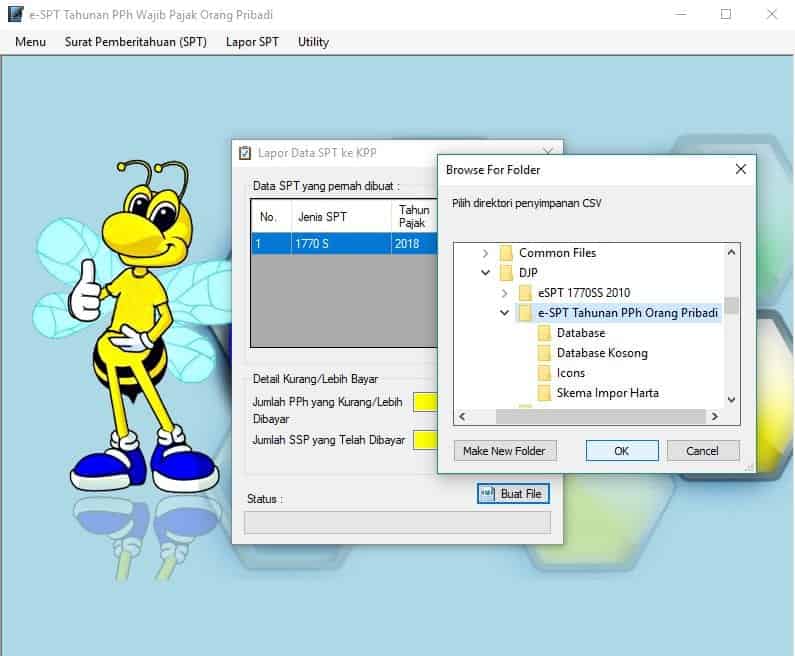This screenshot has width=795, height=656.
Task: Open the Utility menu
Action: pyautogui.click(x=313, y=42)
